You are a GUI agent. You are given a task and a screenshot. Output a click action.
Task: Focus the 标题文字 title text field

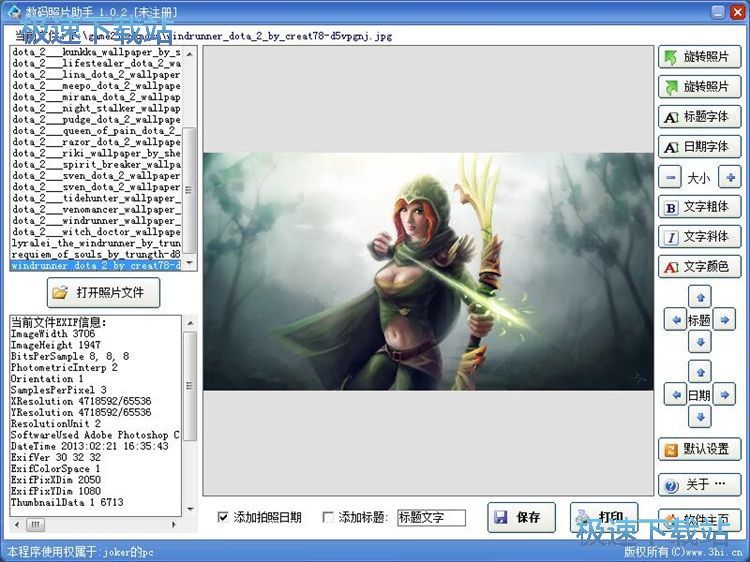431,518
